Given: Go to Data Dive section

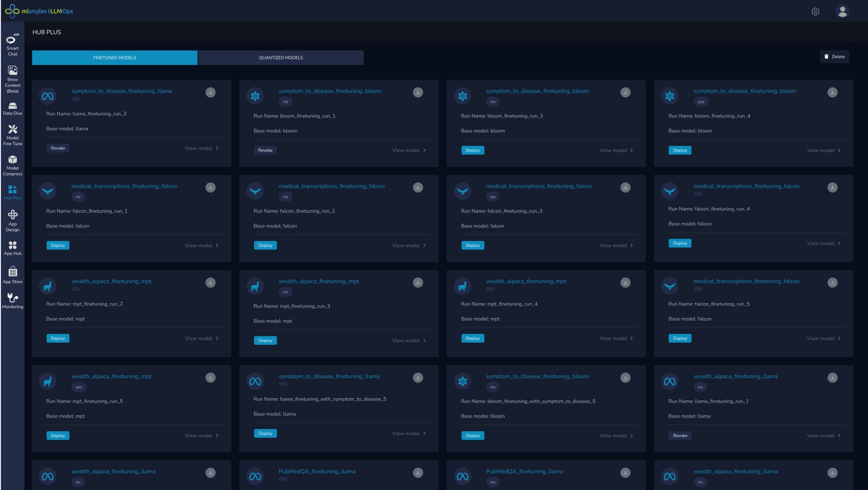Looking at the screenshot, I should click(x=12, y=109).
